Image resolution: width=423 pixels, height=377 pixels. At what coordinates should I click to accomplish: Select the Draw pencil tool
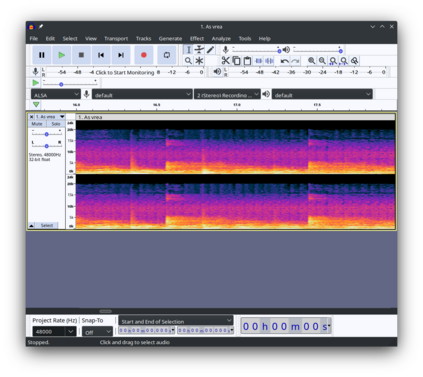click(210, 50)
